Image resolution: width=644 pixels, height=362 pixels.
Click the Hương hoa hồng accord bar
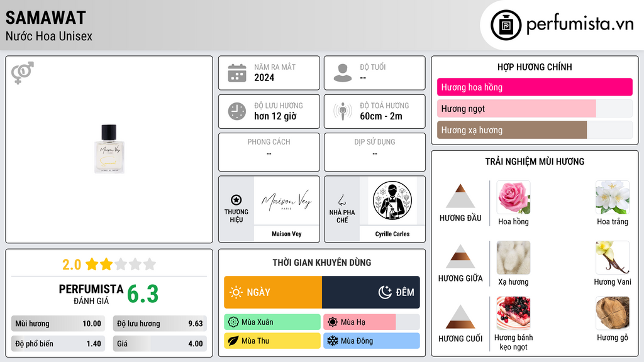pos(535,87)
